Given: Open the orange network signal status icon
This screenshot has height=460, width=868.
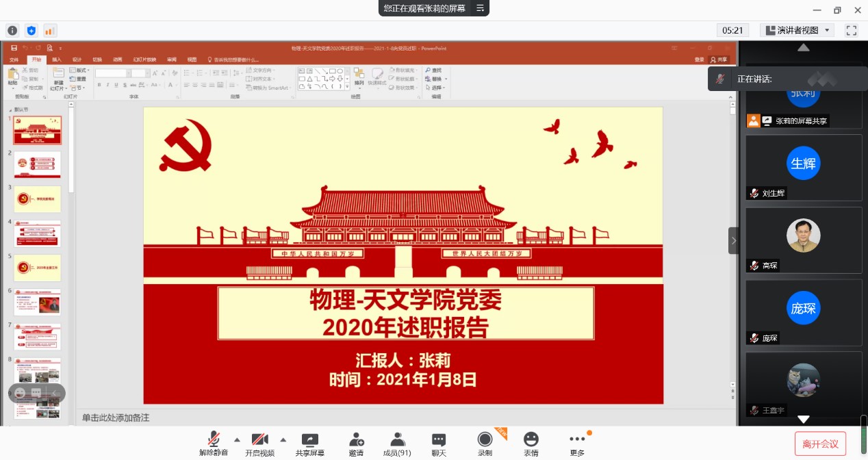Looking at the screenshot, I should pyautogui.click(x=49, y=30).
